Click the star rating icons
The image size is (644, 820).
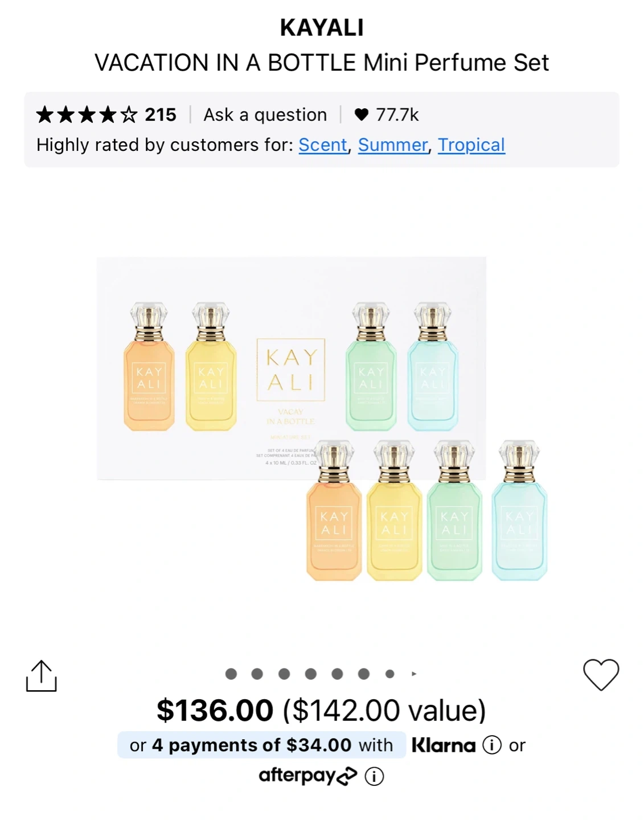pos(87,115)
